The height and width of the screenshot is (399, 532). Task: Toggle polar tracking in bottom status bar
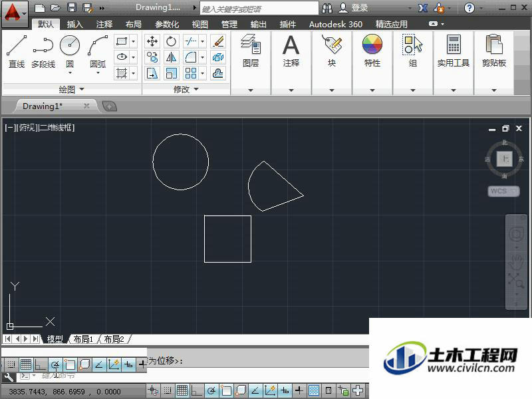[211, 390]
